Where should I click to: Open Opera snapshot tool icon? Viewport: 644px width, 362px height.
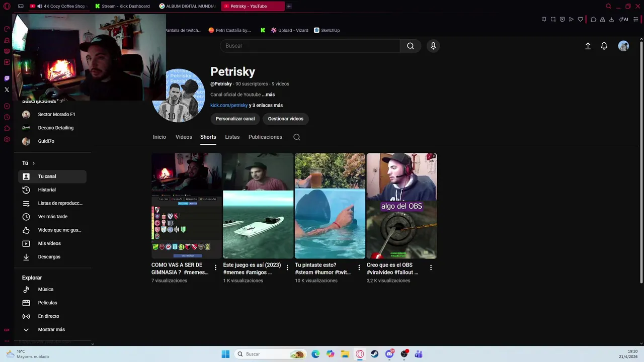click(x=553, y=20)
